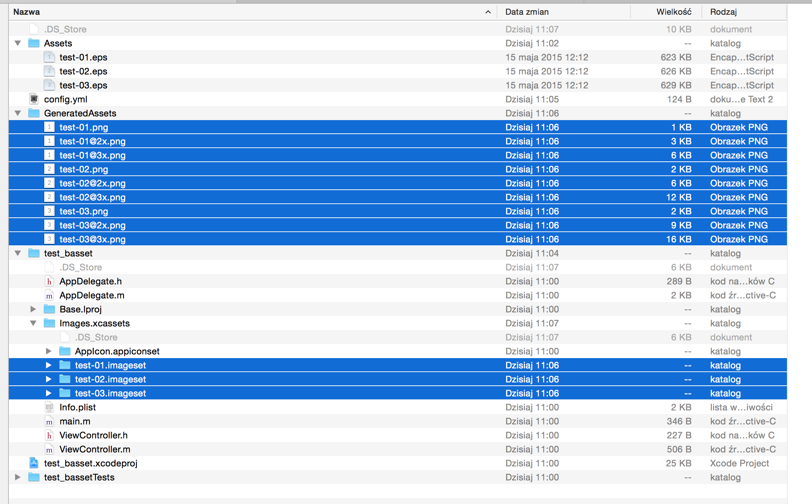
Task: Expand the AppIcon.appiconset folder
Action: click(49, 351)
